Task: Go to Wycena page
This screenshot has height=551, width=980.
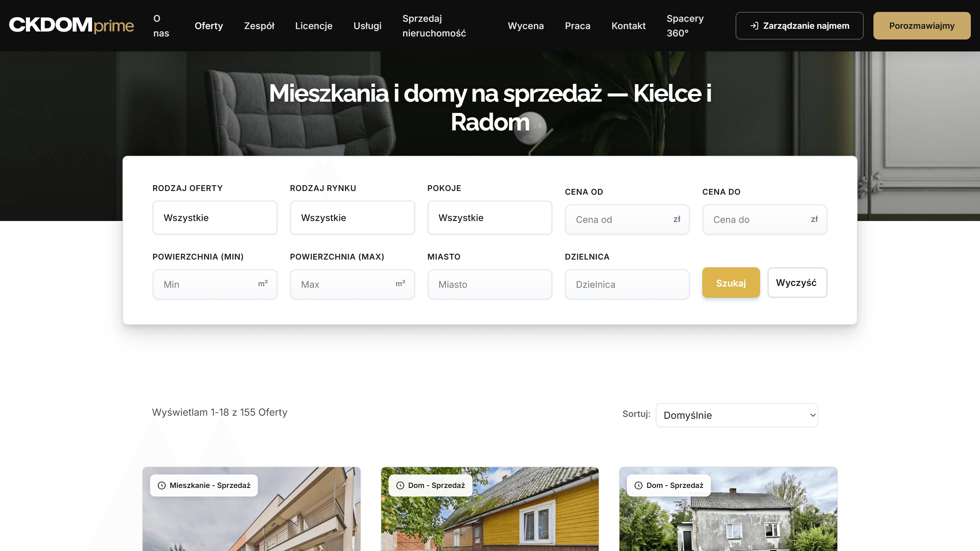Action: click(x=526, y=25)
